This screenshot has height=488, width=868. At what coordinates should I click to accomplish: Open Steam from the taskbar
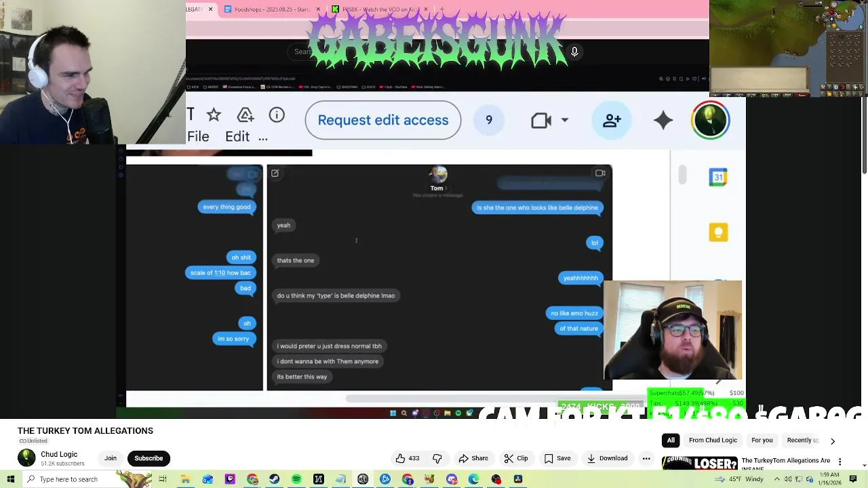pos(274,479)
